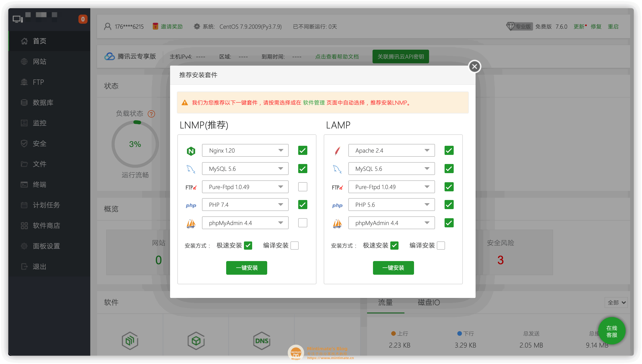Uncheck LNMP MySQL 5.6 checkbox

pyautogui.click(x=303, y=169)
